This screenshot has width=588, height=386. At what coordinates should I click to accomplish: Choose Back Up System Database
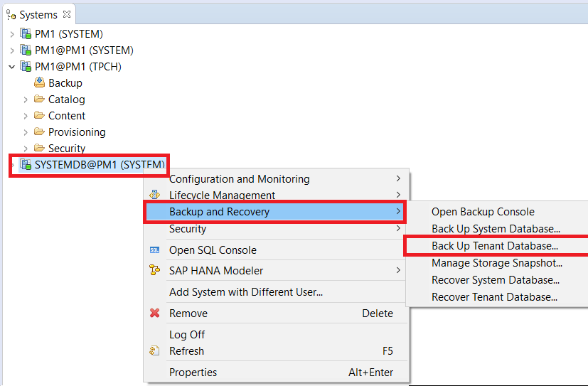click(x=498, y=229)
